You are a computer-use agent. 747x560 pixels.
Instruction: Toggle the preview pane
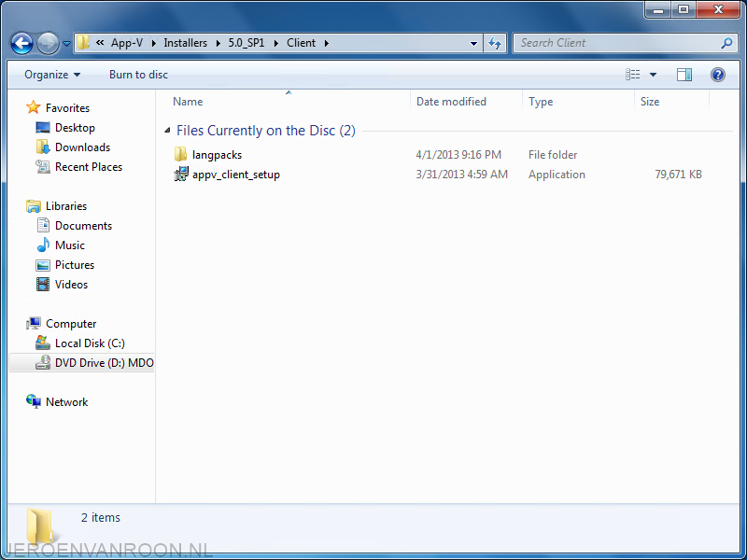coord(684,75)
